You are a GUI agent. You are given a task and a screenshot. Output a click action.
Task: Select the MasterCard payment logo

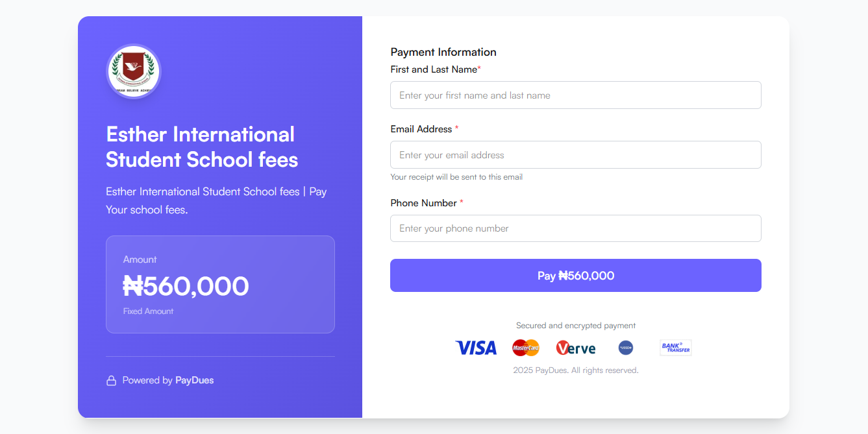tap(526, 348)
